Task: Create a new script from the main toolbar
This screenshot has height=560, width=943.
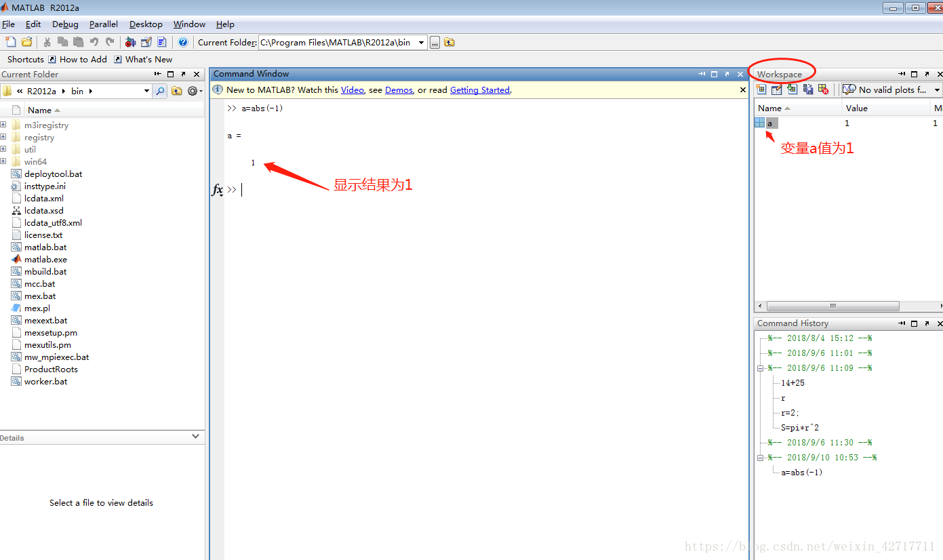Action: tap(10, 42)
